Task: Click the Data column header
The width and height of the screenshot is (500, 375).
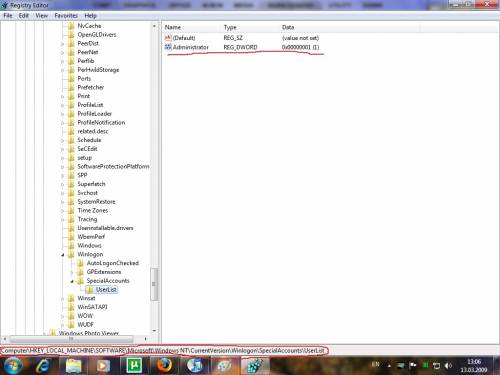Action: (288, 27)
